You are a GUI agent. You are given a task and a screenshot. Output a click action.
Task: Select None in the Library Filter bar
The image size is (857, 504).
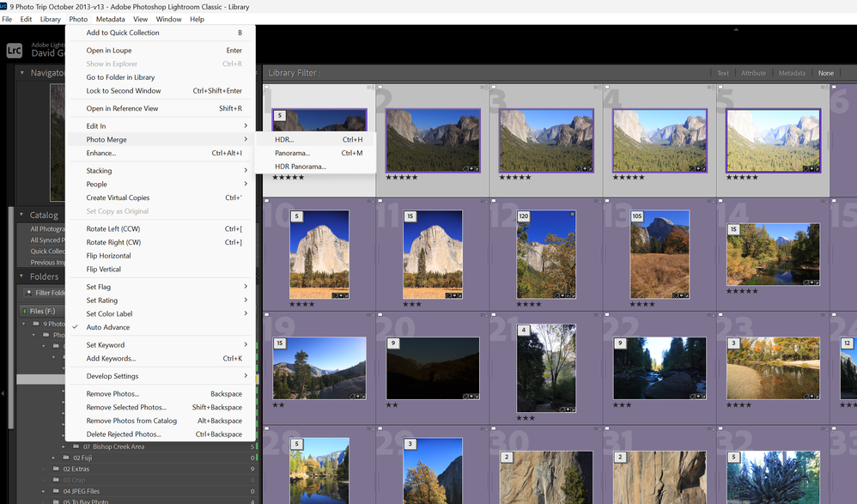coord(825,73)
